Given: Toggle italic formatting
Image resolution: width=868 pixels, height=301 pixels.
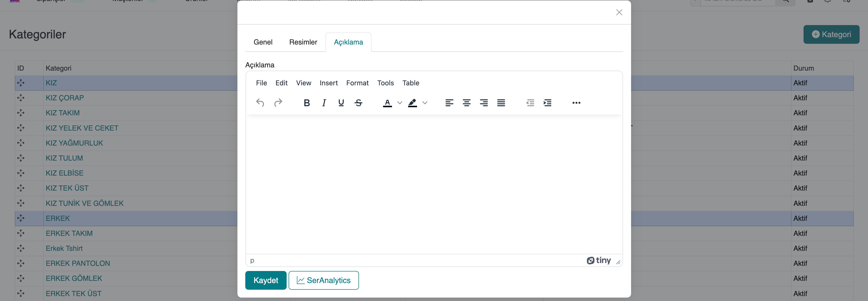Looking at the screenshot, I should pos(324,103).
